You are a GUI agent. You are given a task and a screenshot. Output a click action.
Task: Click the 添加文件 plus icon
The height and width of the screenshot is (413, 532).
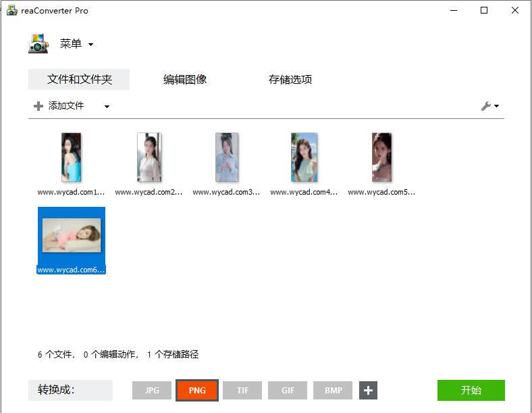38,106
